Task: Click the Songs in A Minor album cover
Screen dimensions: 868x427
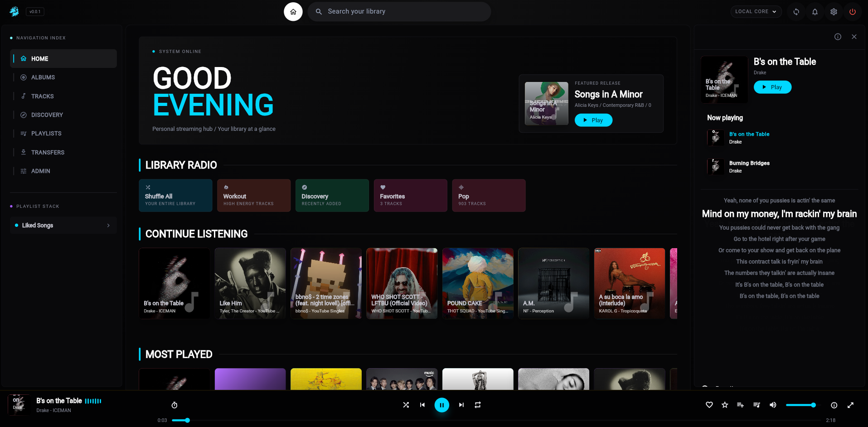Action: (x=546, y=103)
